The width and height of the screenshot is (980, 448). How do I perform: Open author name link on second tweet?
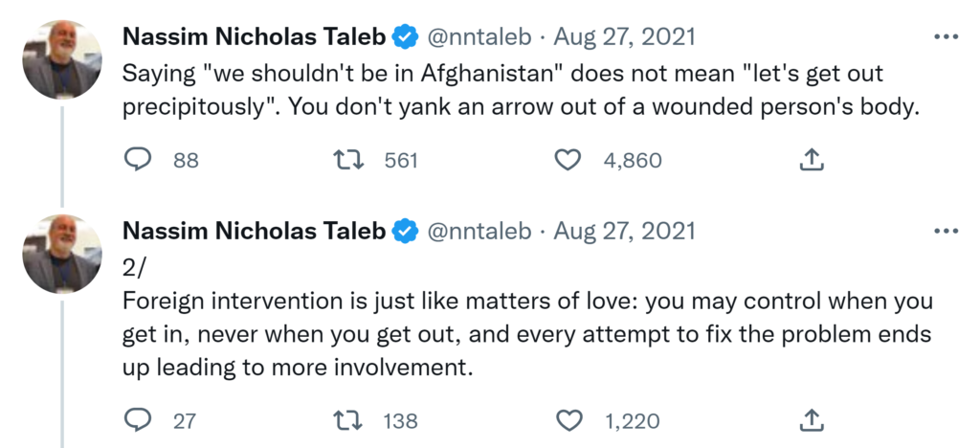[254, 231]
